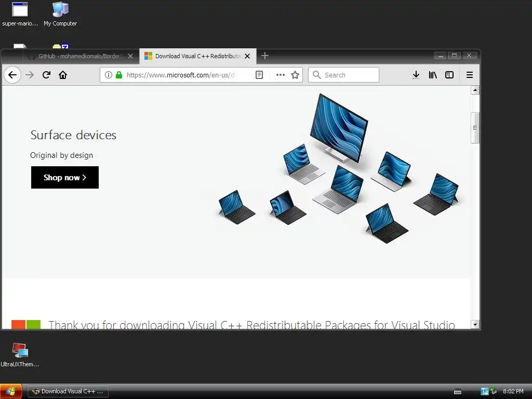
Task: Click the green tray network icon
Action: pyautogui.click(x=494, y=391)
